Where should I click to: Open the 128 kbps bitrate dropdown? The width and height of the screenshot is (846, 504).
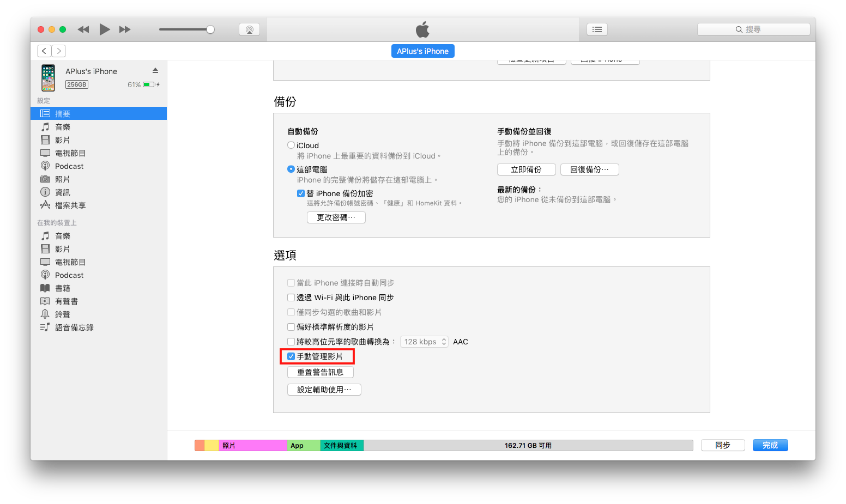[x=424, y=342]
